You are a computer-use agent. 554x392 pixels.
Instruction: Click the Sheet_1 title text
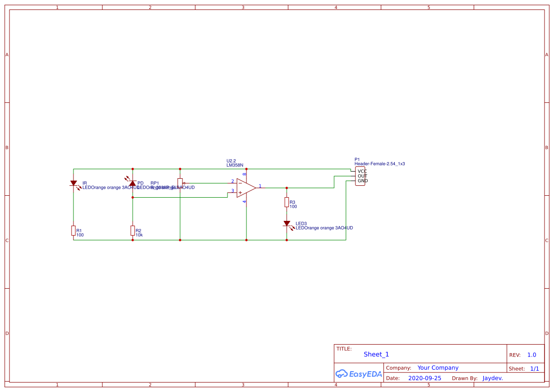tap(376, 354)
